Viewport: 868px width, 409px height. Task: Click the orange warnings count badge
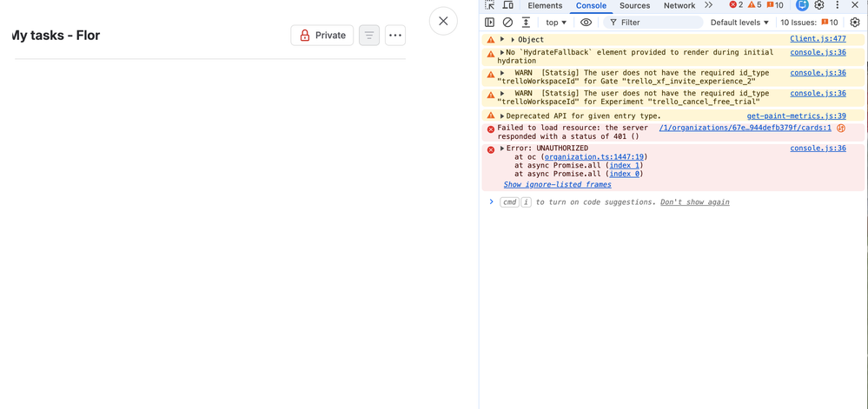[754, 5]
